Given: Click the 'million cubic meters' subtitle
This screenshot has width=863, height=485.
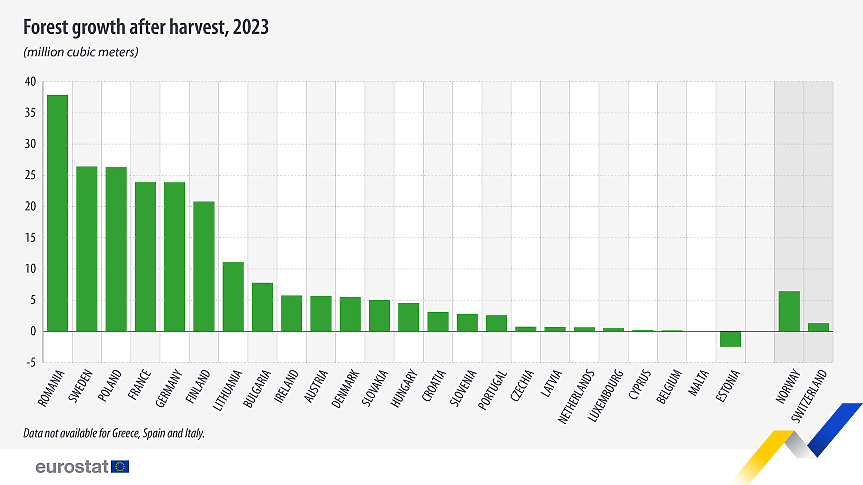Looking at the screenshot, I should point(80,51).
